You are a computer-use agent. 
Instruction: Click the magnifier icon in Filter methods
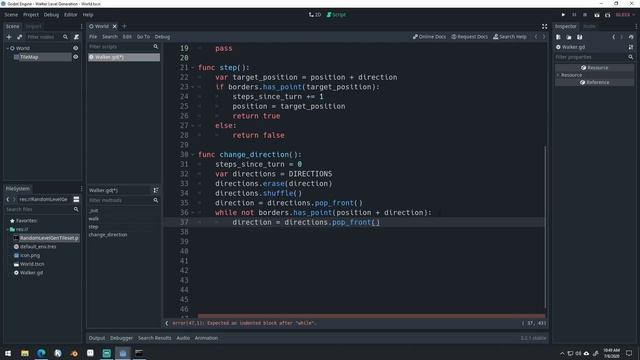[156, 200]
